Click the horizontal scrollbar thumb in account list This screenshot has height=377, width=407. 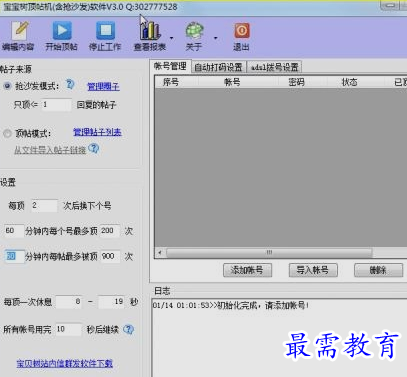(x=269, y=252)
